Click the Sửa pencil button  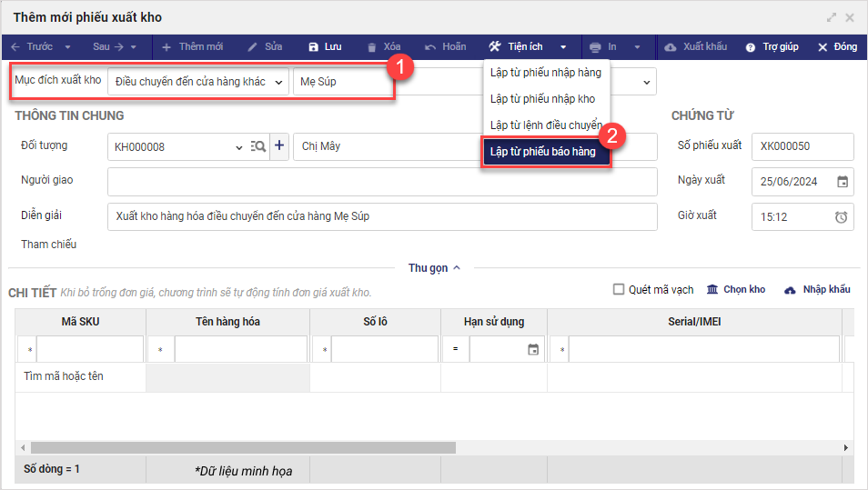click(265, 47)
